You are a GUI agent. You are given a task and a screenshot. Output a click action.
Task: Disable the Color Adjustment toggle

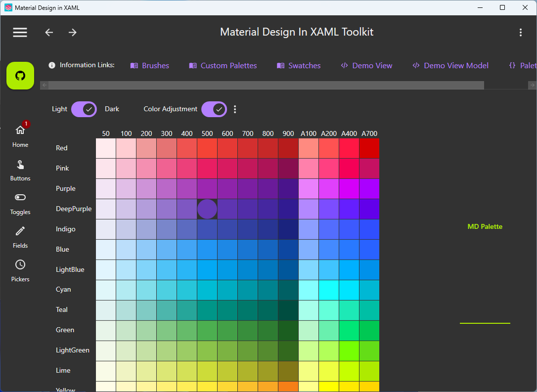[x=214, y=109]
